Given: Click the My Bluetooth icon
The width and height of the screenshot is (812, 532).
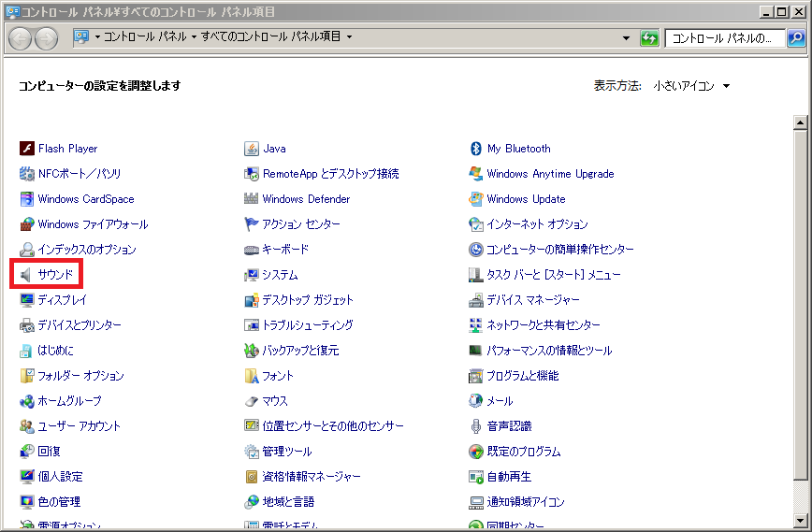Looking at the screenshot, I should 475,149.
